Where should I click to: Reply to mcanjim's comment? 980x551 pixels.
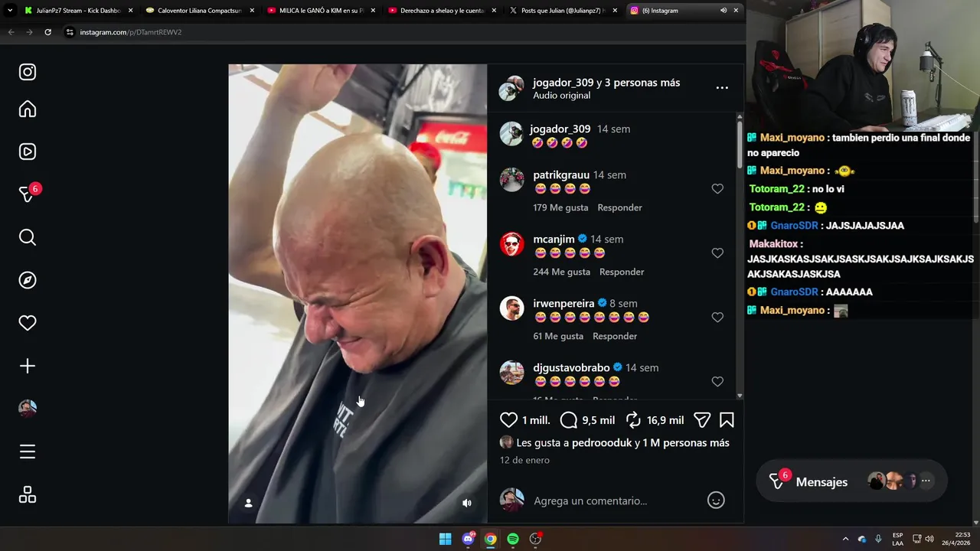(622, 272)
